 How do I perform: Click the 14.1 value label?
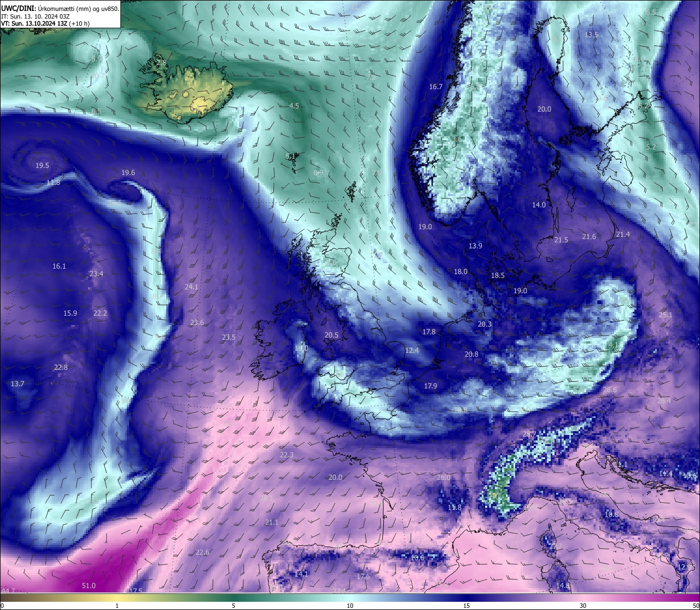(301, 574)
